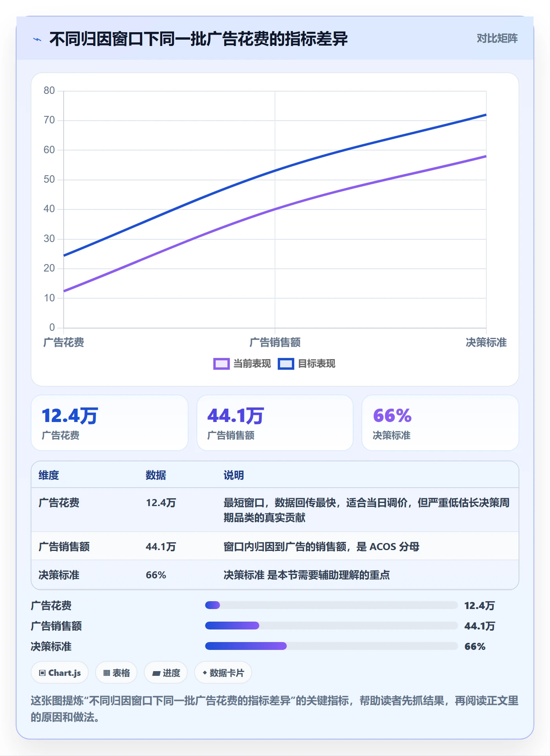Select the 表格 chip
Image resolution: width=550 pixels, height=756 pixels.
[x=116, y=673]
